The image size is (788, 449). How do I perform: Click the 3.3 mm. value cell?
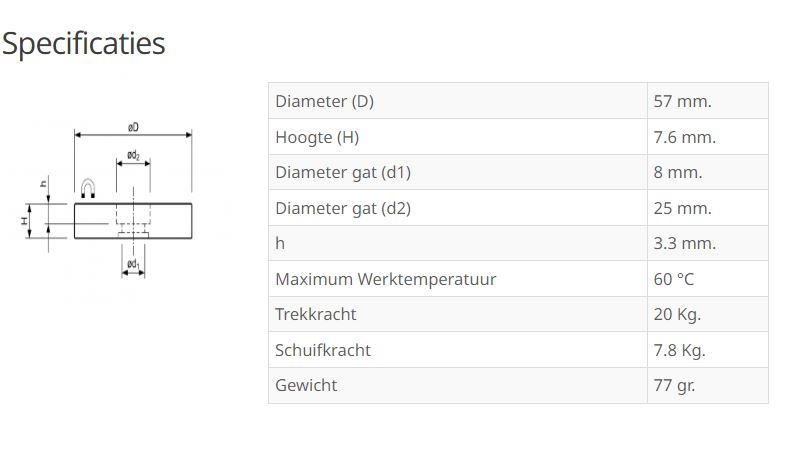[684, 243]
